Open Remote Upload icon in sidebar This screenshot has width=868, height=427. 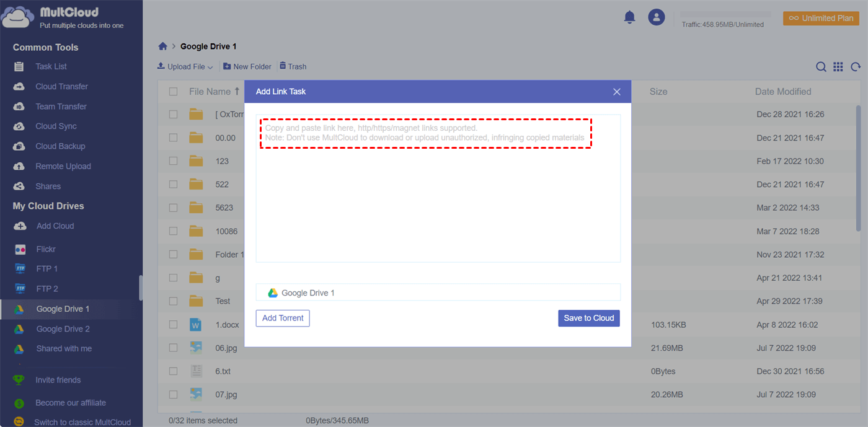19,166
